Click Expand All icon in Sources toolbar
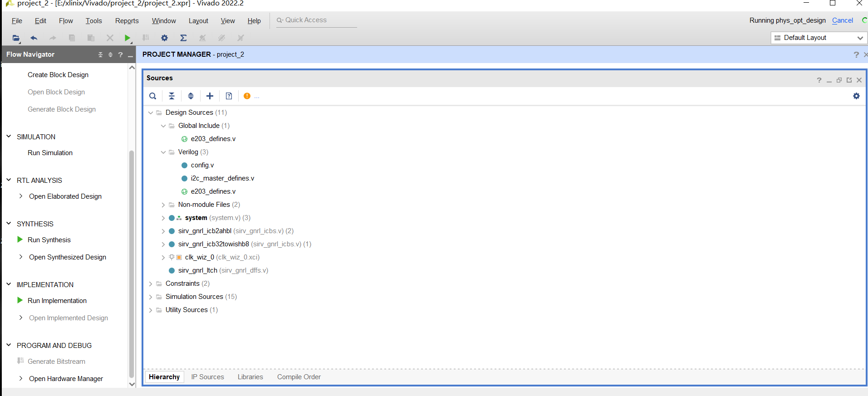 click(x=191, y=96)
